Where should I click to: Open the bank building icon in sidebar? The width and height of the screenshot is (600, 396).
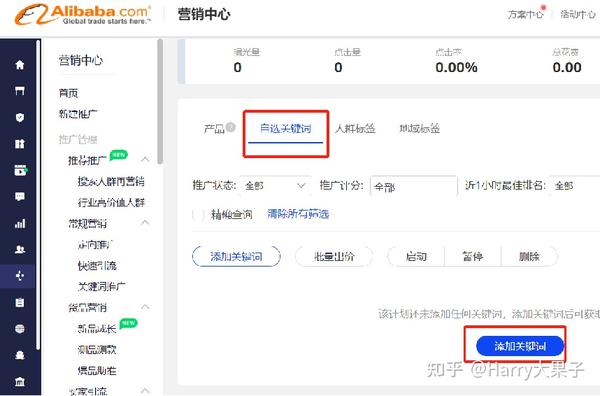[20, 381]
